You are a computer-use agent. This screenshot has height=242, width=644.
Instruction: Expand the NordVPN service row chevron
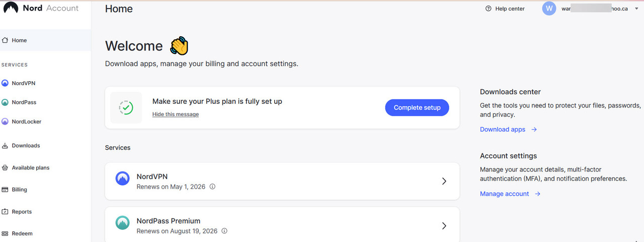coord(444,181)
